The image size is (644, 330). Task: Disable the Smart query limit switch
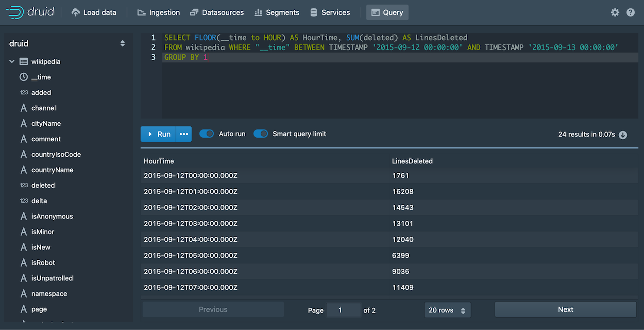261,134
